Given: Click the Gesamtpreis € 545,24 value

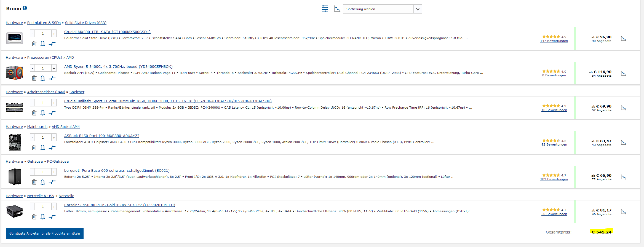Looking at the screenshot, I should click(602, 232).
